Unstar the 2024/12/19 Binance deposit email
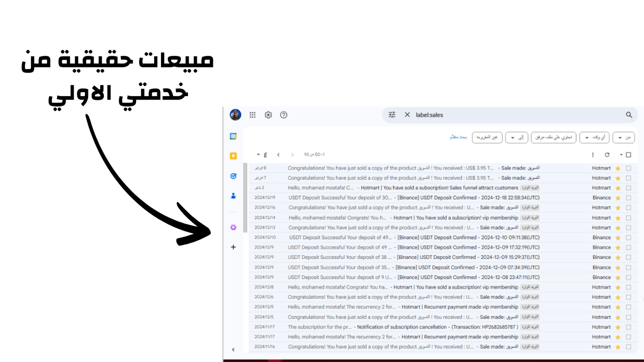Image resolution: width=644 pixels, height=362 pixels. coord(618,198)
